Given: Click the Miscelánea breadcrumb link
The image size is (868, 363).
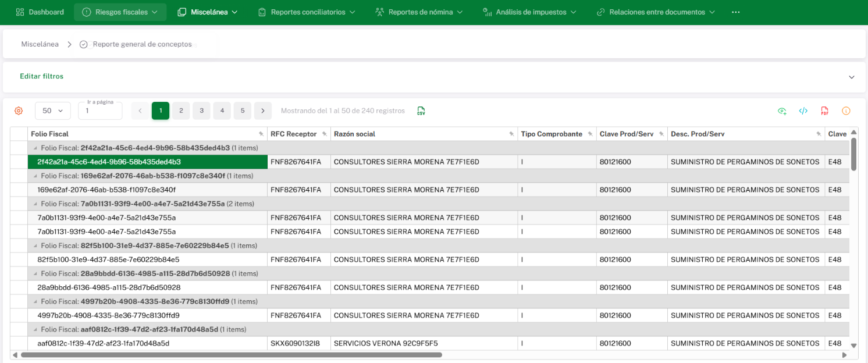Looking at the screenshot, I should 40,44.
